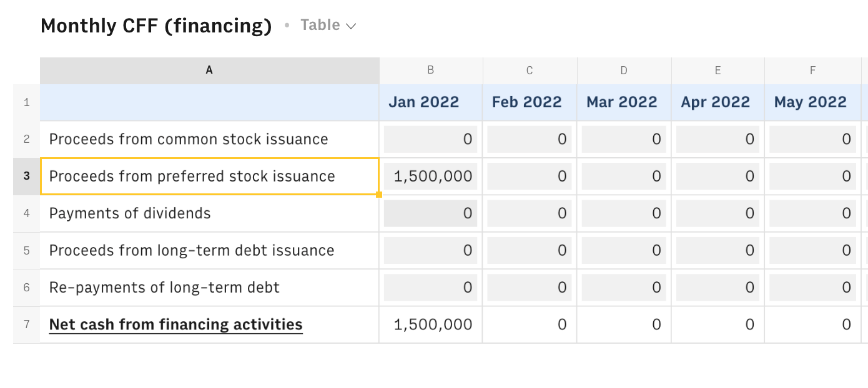The width and height of the screenshot is (868, 388).
Task: Select the Jan 2022 header cell
Action: [424, 102]
